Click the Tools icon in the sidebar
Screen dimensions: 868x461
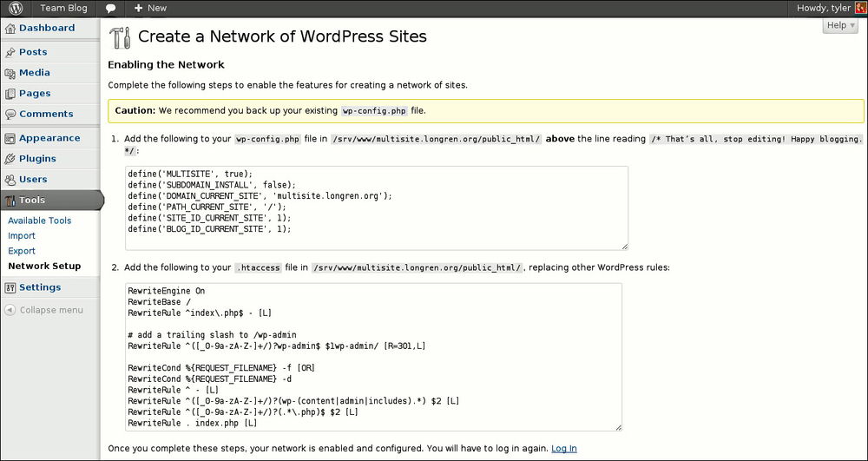coord(10,201)
